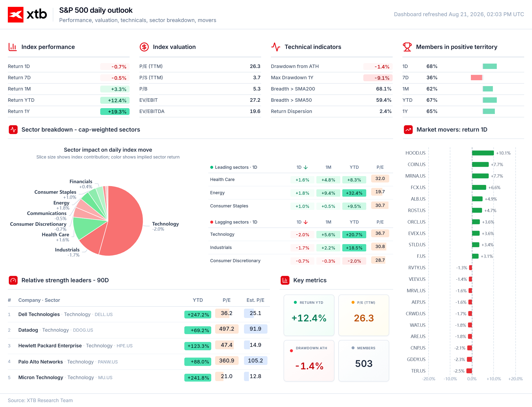
Task: Click the Breadth > SMA200 value 68.1%
Action: (384, 89)
